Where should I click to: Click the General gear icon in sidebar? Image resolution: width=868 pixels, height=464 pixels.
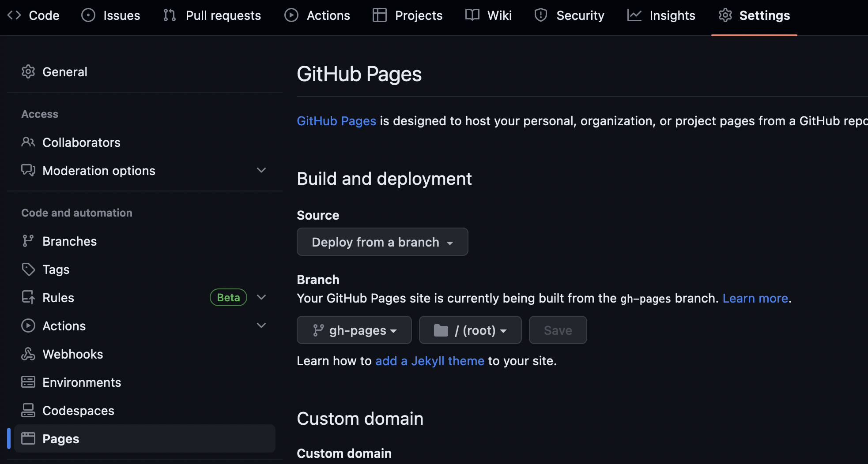tap(28, 71)
